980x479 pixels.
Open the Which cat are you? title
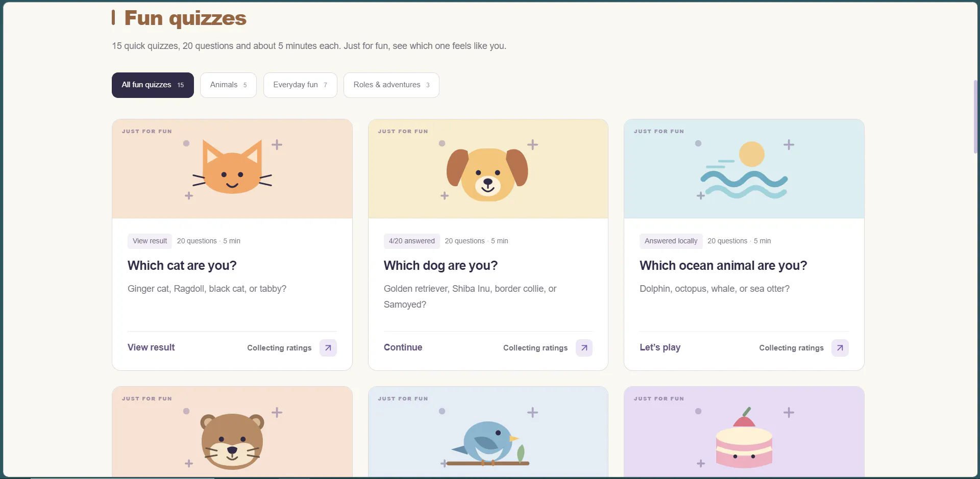pyautogui.click(x=182, y=265)
